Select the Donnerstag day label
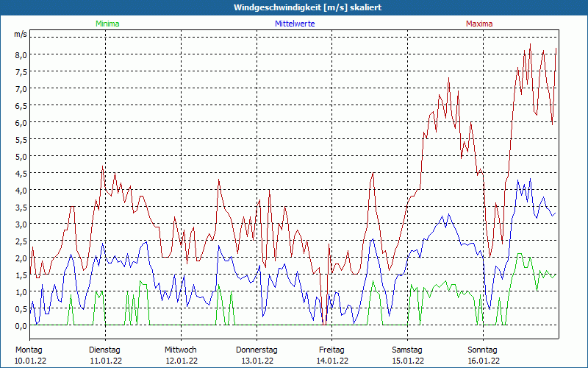Image resolution: width=588 pixels, height=368 pixels. point(257,350)
